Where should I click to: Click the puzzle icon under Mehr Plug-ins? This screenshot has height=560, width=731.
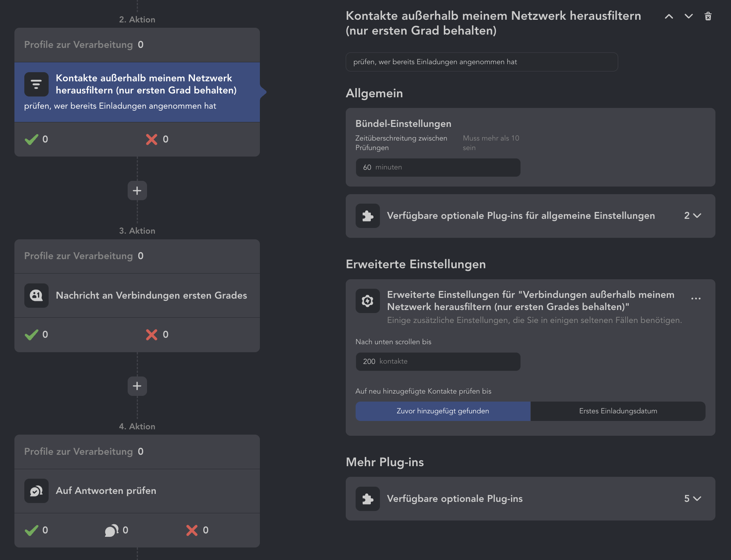click(367, 498)
